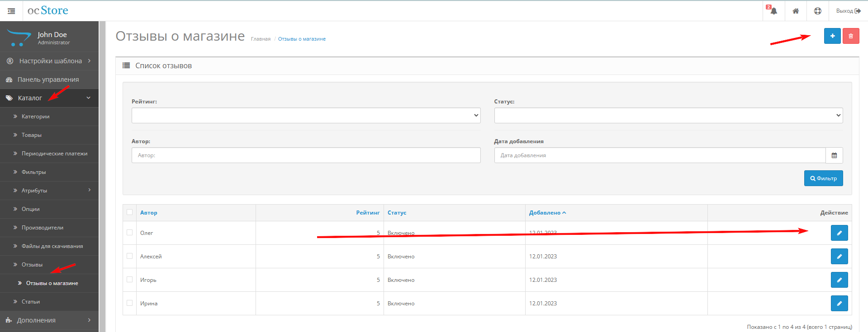
Task: Delete selected reviews with trash button
Action: pyautogui.click(x=851, y=36)
